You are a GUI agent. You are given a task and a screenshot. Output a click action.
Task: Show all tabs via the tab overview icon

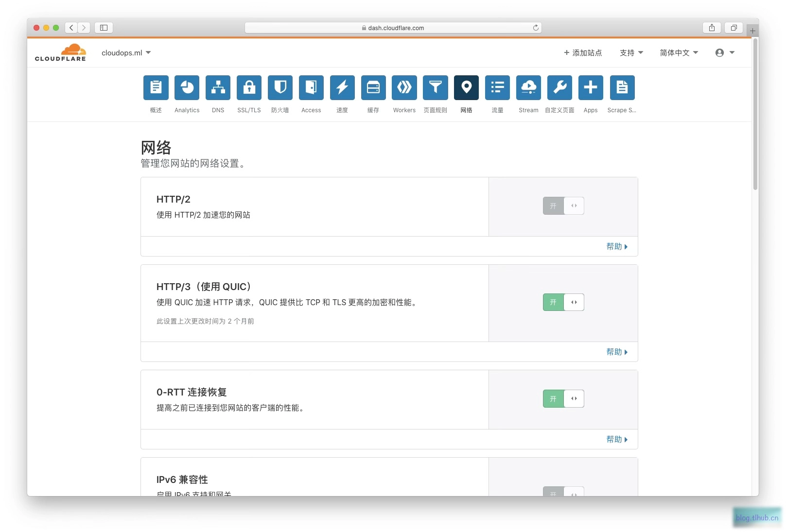(x=734, y=28)
